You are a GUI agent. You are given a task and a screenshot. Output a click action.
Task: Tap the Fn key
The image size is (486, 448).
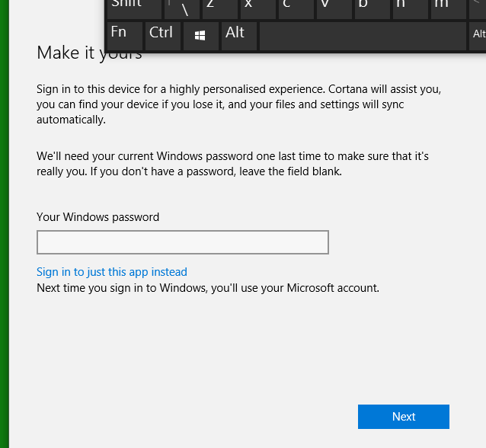pos(125,36)
